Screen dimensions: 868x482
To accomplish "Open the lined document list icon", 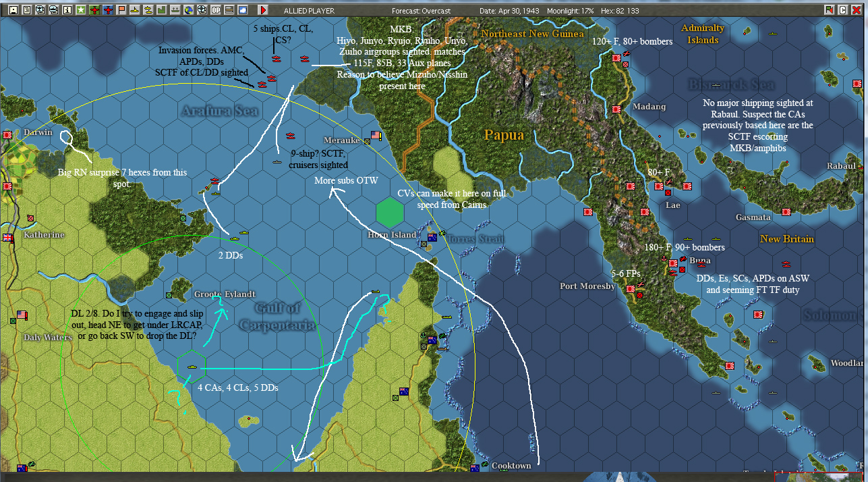I will (x=27, y=10).
